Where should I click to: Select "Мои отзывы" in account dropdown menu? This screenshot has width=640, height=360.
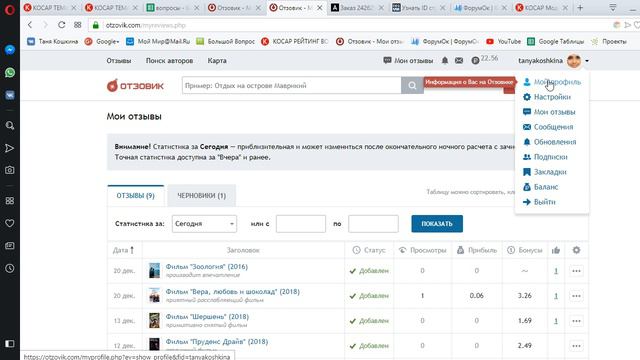point(549,112)
